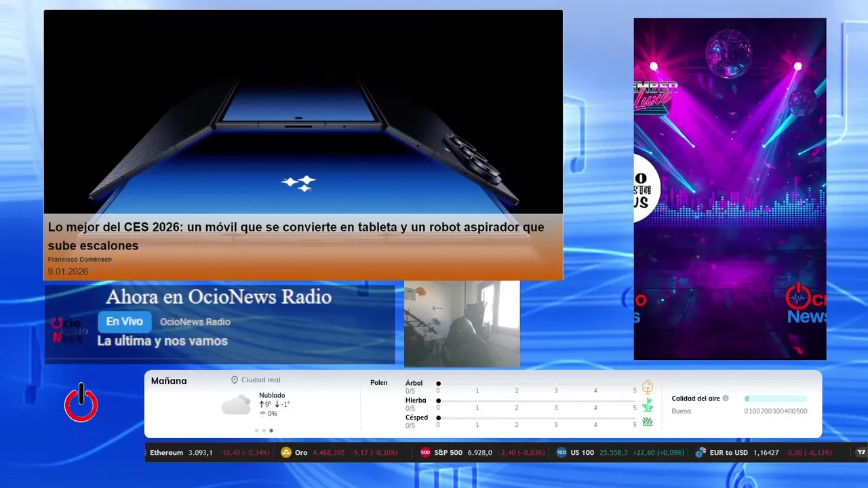Click the info icon beside Calidad del aire

tap(726, 399)
